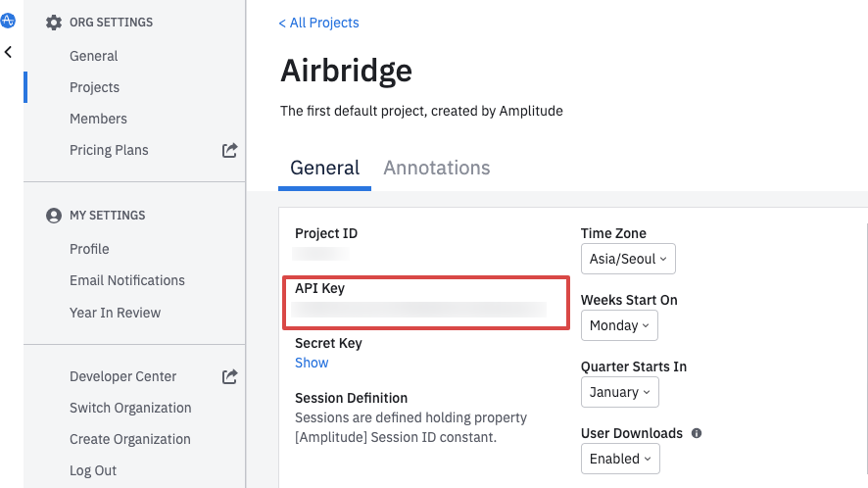
Task: Click the Amplitude logo icon
Action: [x=7, y=21]
